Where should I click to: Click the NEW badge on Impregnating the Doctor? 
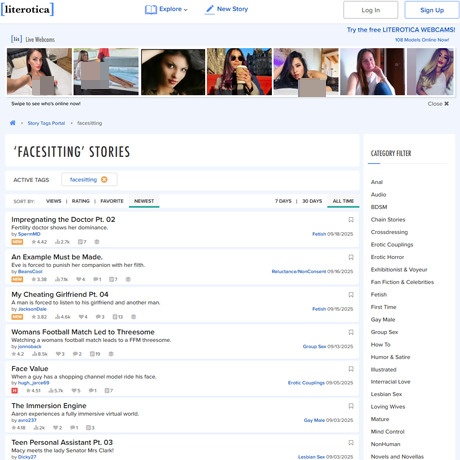17,242
